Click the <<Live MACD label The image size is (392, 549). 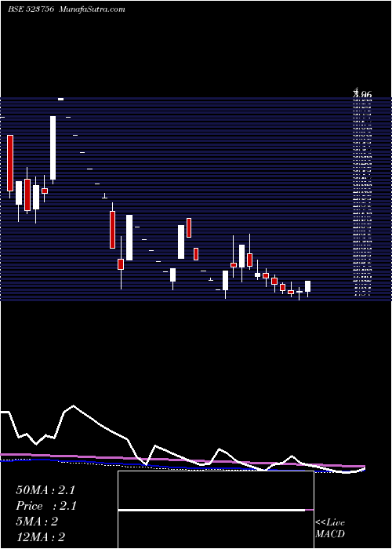[x=330, y=529]
